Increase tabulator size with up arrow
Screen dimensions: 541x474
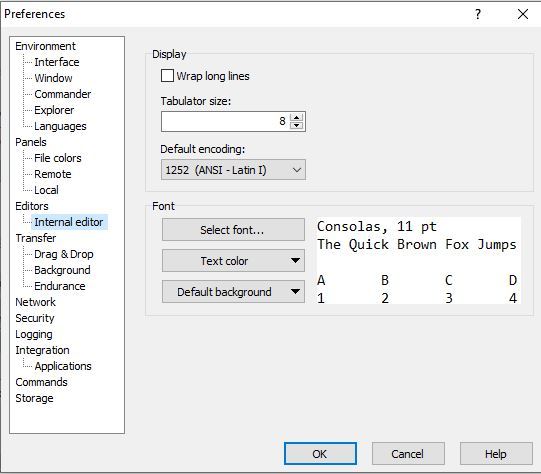coord(296,117)
